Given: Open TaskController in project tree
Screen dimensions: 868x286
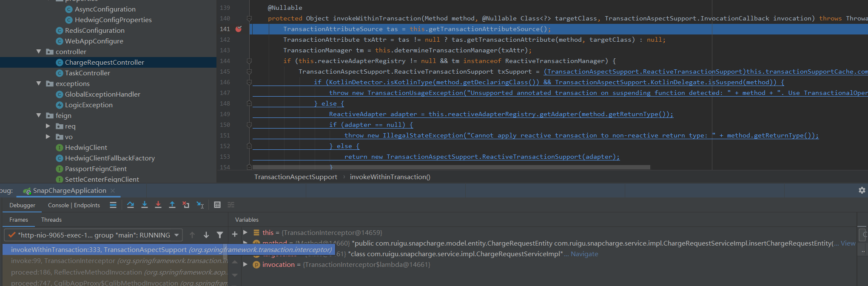Looking at the screenshot, I should [88, 73].
